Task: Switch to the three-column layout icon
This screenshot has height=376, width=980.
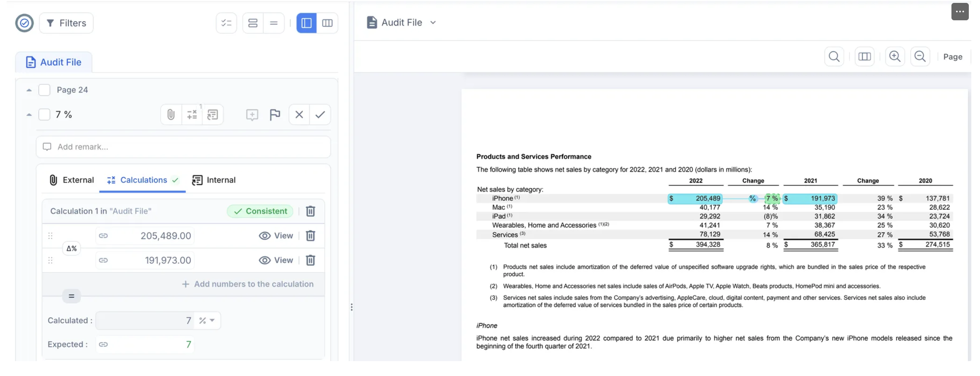Action: click(x=327, y=23)
